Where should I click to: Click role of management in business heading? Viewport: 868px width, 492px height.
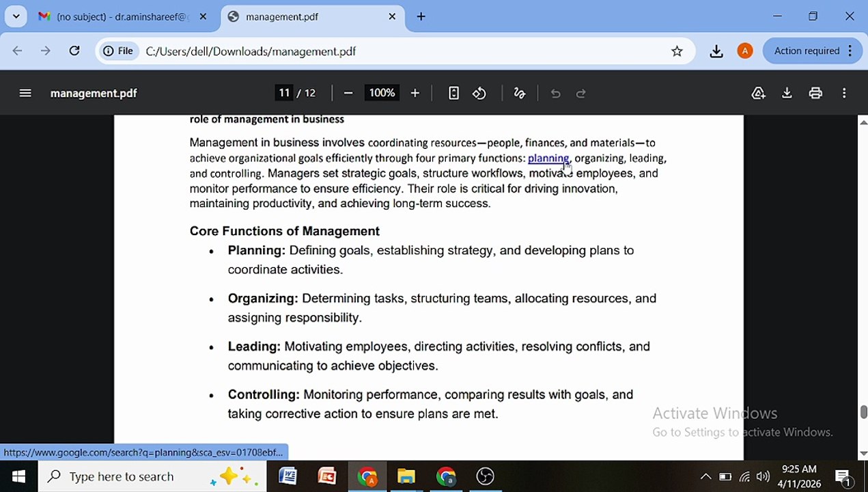(267, 120)
